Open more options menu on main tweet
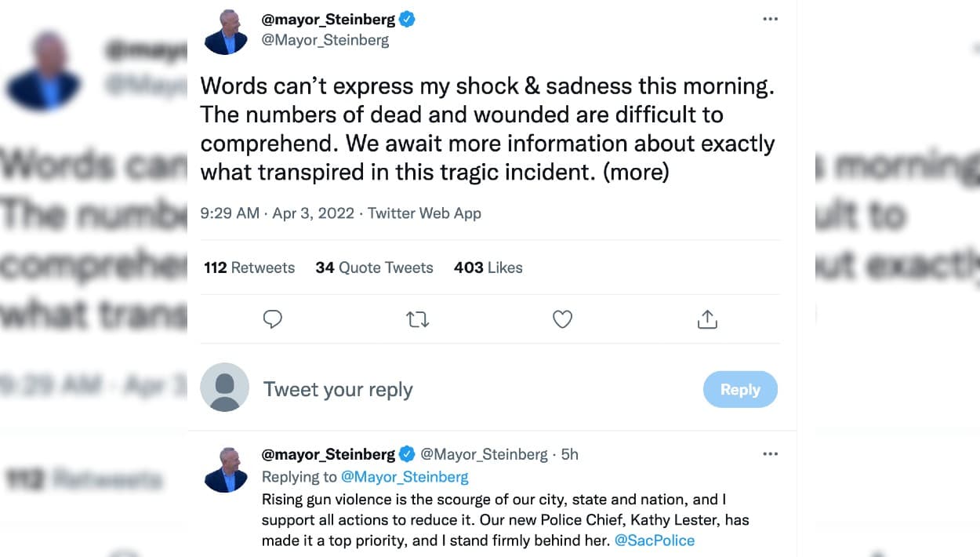Screen dimensions: 980x557 (x=770, y=20)
